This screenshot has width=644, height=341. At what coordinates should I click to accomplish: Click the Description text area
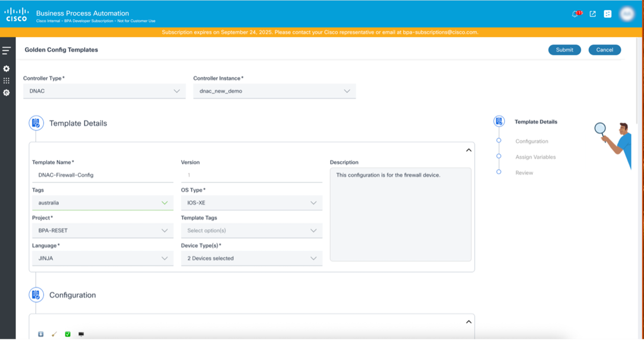coord(400,214)
